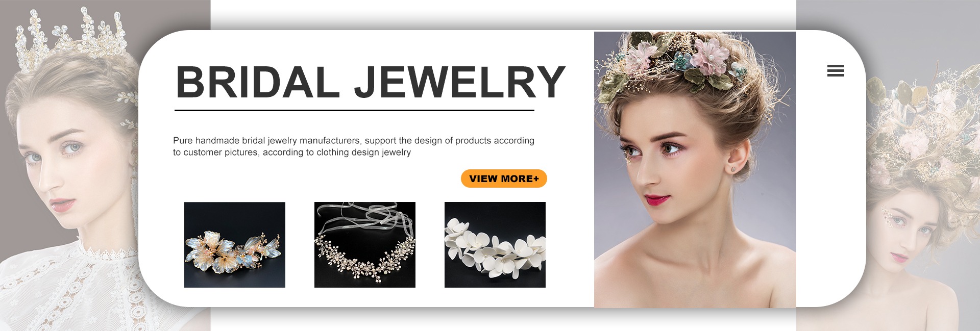Select the crystal vine headband thumbnail

[x=365, y=245]
